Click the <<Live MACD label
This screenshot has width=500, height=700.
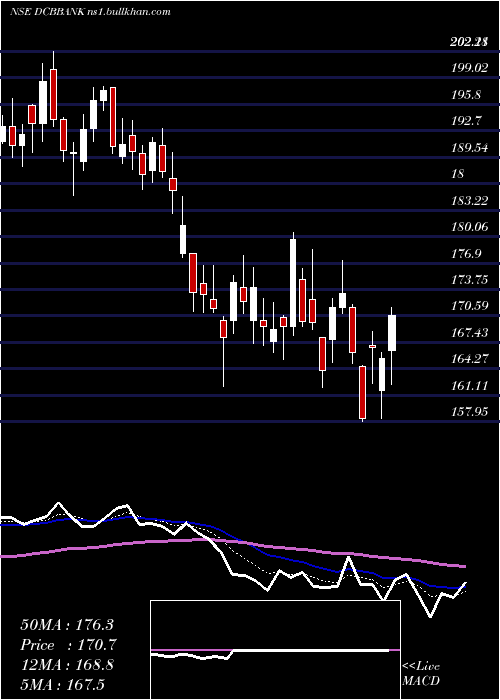(x=421, y=674)
